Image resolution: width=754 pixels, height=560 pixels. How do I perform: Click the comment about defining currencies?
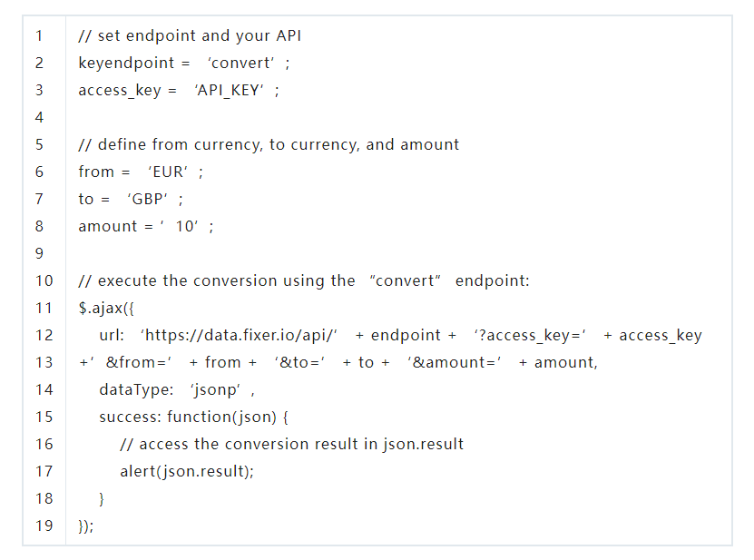[x=269, y=144]
